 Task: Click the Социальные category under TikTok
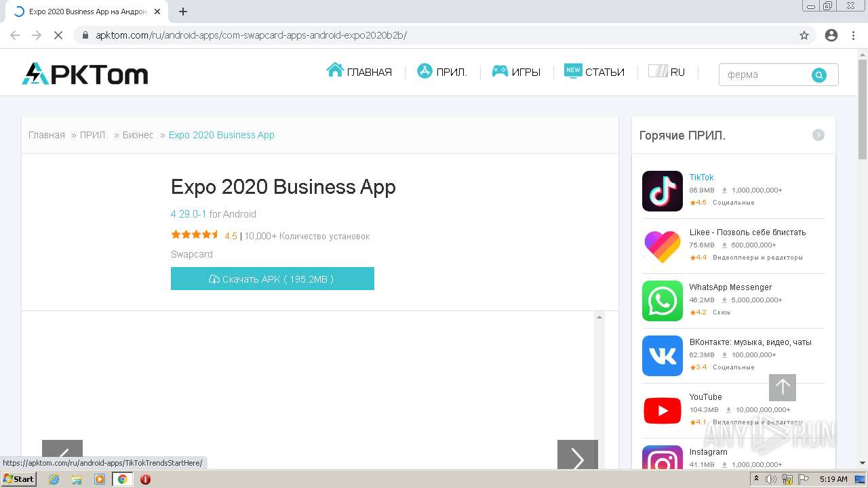pos(733,203)
